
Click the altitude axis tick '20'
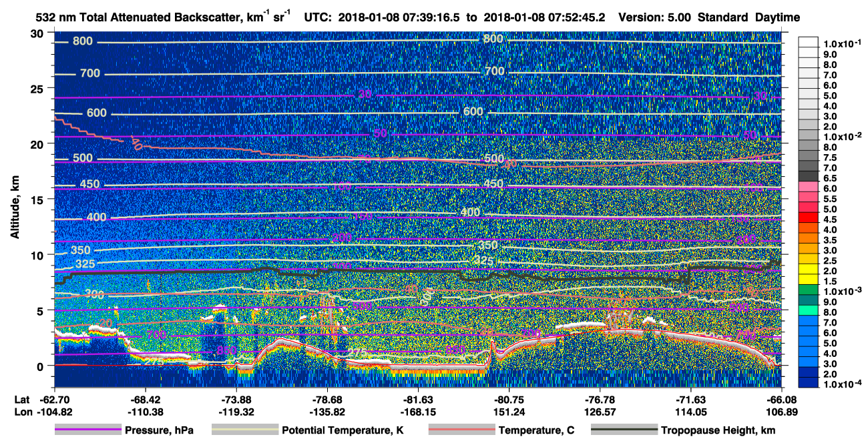click(38, 143)
